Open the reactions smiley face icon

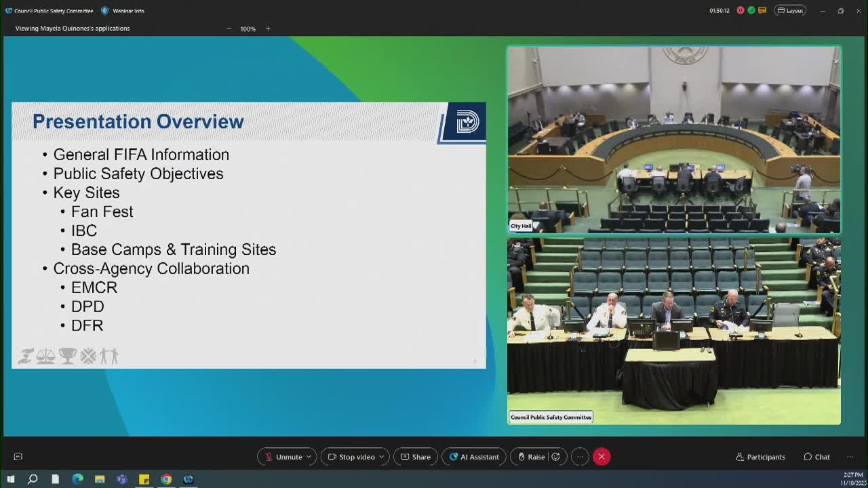[x=555, y=457]
